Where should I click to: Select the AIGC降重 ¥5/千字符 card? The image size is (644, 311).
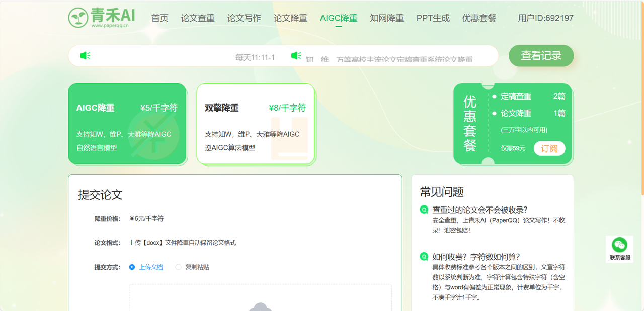point(127,124)
